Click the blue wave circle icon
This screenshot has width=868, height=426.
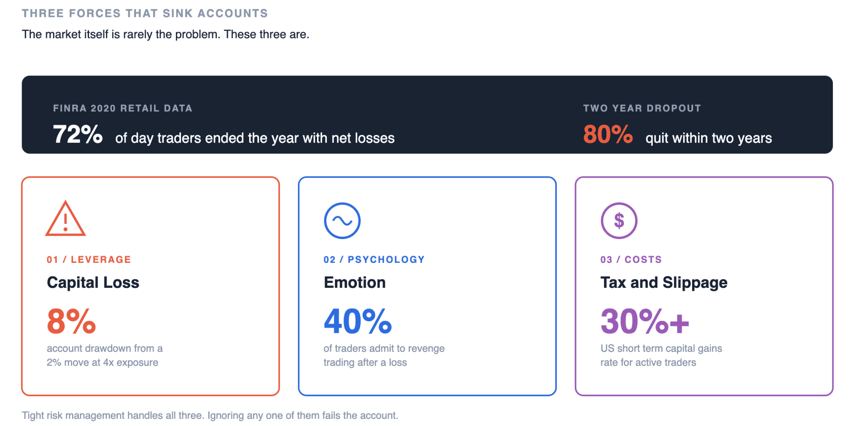click(342, 221)
